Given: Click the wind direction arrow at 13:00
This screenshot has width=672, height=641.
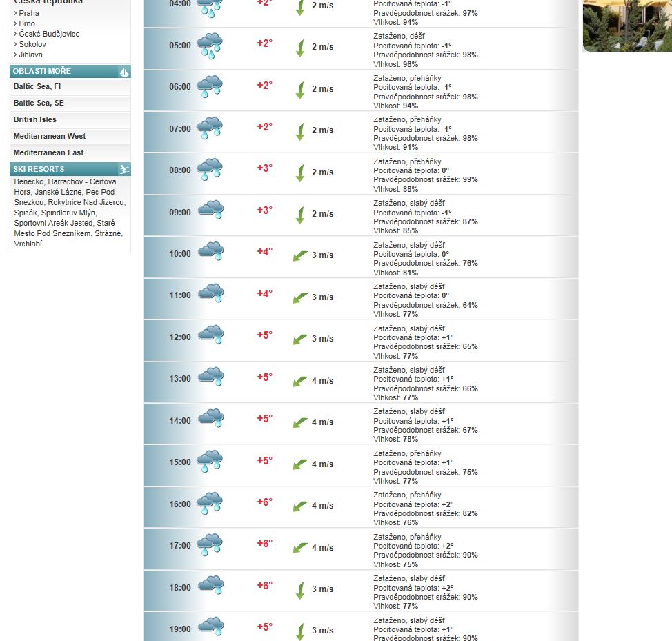Looking at the screenshot, I should [x=300, y=382].
